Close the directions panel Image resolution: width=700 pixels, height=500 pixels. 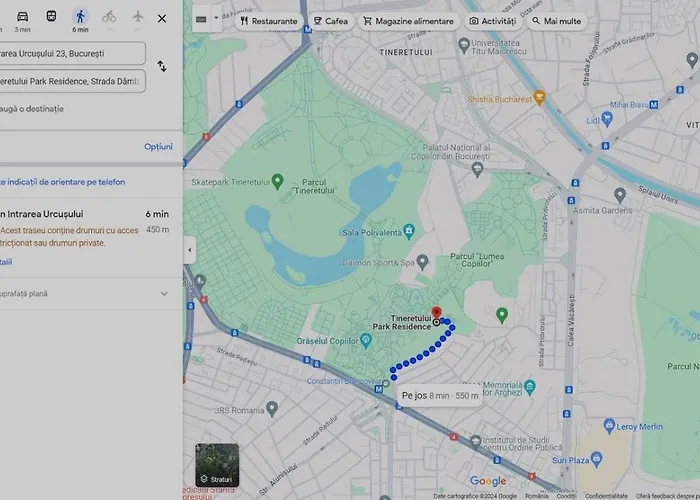click(x=162, y=17)
